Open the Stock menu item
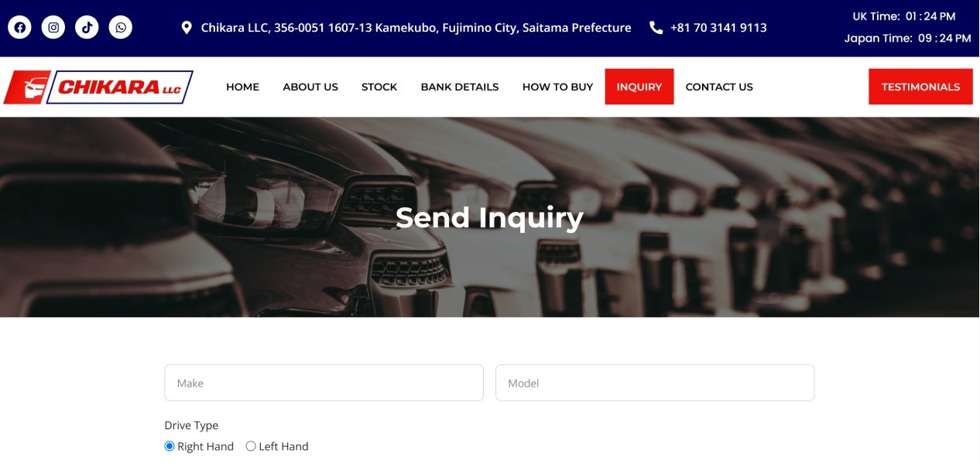The height and width of the screenshot is (464, 980). click(x=379, y=87)
